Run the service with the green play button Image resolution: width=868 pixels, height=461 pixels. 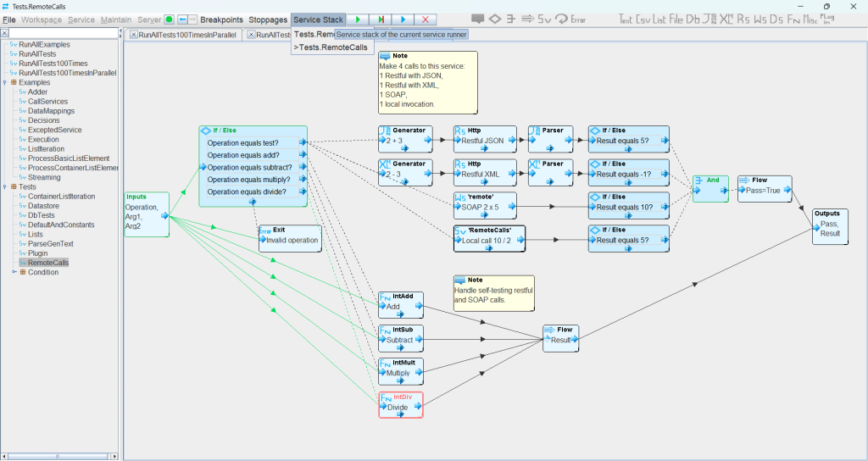pos(358,19)
